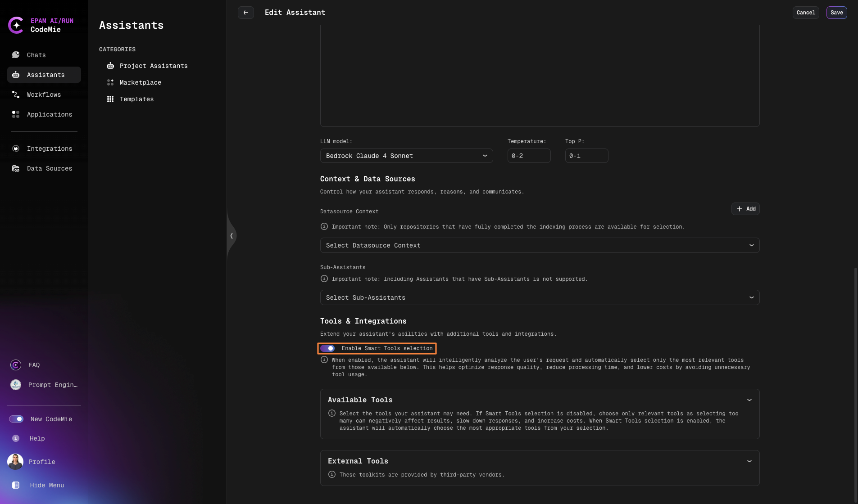Open the Applications section icon
Screen dimensions: 858x504
[x=16, y=114]
